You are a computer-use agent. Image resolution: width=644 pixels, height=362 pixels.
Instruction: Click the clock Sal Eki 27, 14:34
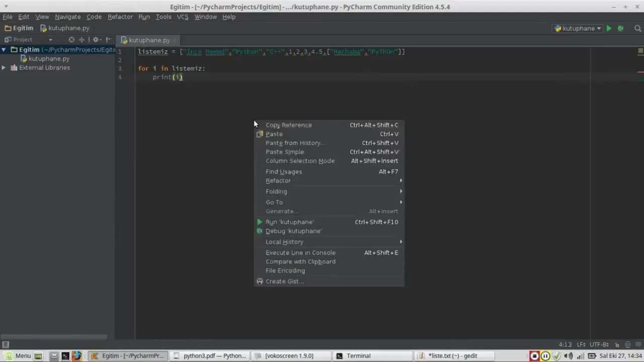pyautogui.click(x=620, y=356)
